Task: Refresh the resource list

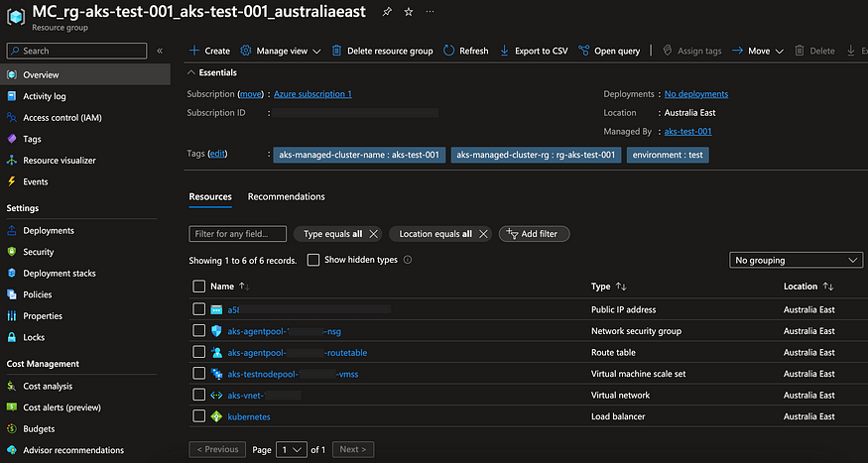Action: coord(466,51)
